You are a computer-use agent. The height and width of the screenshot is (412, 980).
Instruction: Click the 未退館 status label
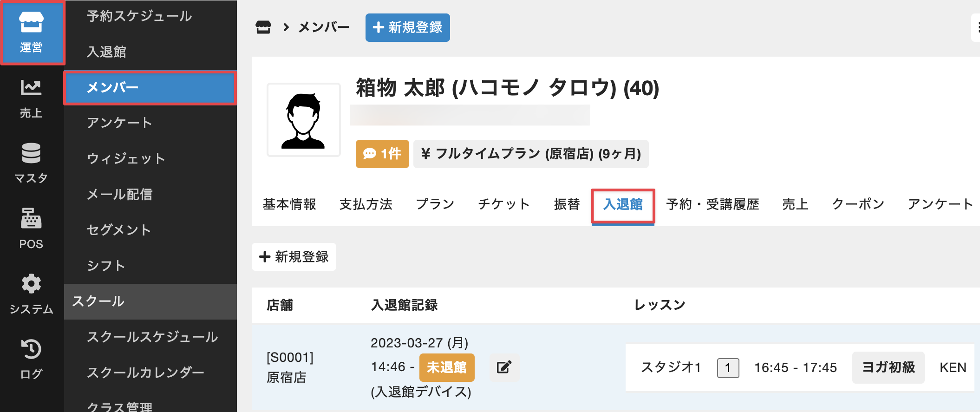coord(447,367)
